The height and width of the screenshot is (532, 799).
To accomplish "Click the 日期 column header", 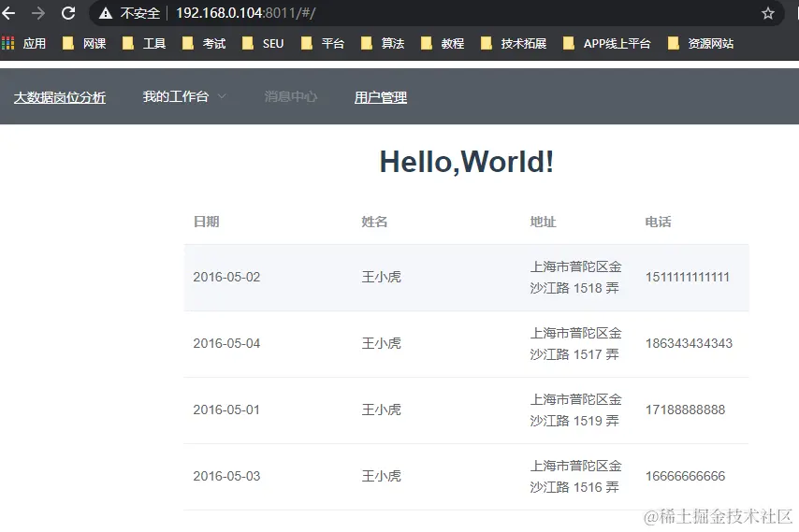I will [207, 222].
